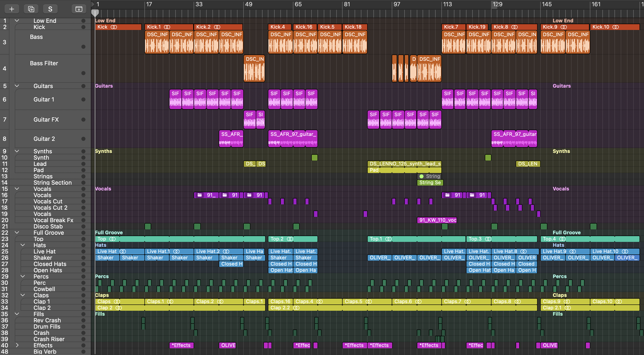Image resolution: width=644 pixels, height=355 pixels.
Task: Select the Live Hat.8 region
Action: tap(515, 251)
